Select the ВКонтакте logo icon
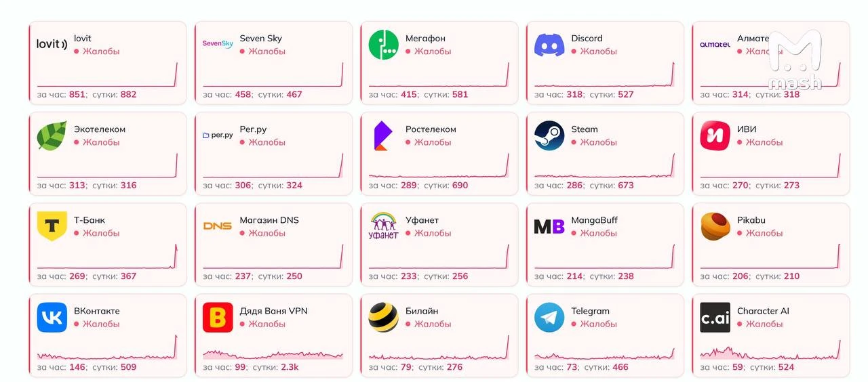The image size is (868, 382). click(x=52, y=317)
